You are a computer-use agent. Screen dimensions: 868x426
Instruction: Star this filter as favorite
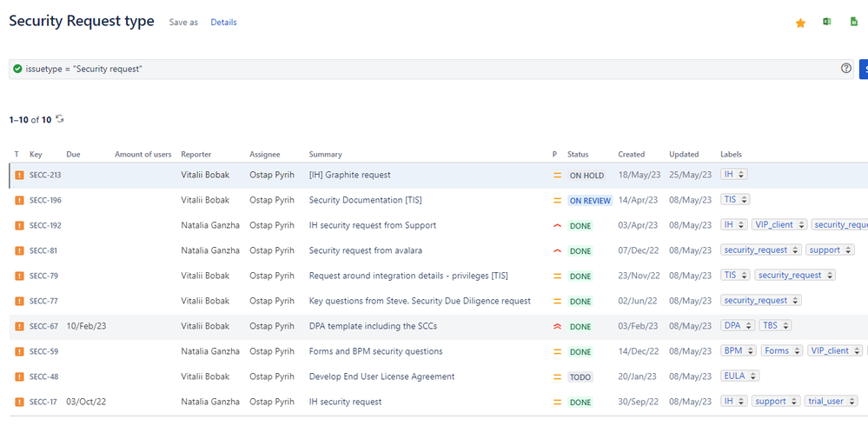[x=800, y=23]
